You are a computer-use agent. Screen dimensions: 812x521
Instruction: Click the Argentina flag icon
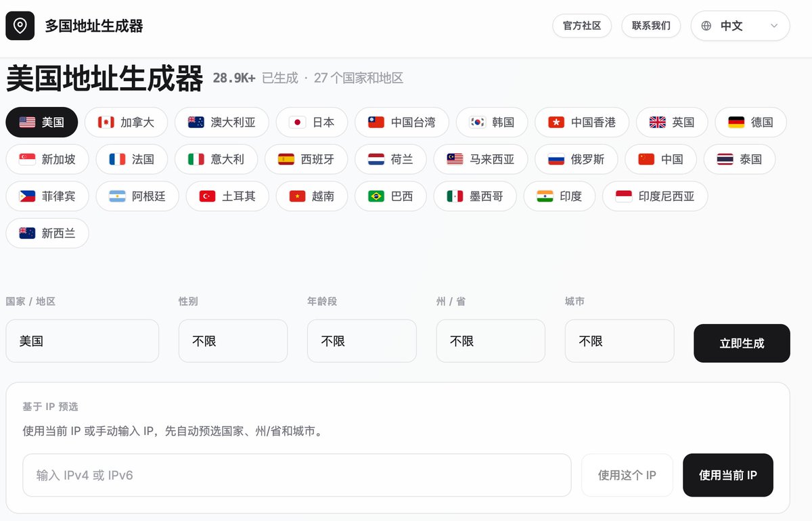[117, 196]
